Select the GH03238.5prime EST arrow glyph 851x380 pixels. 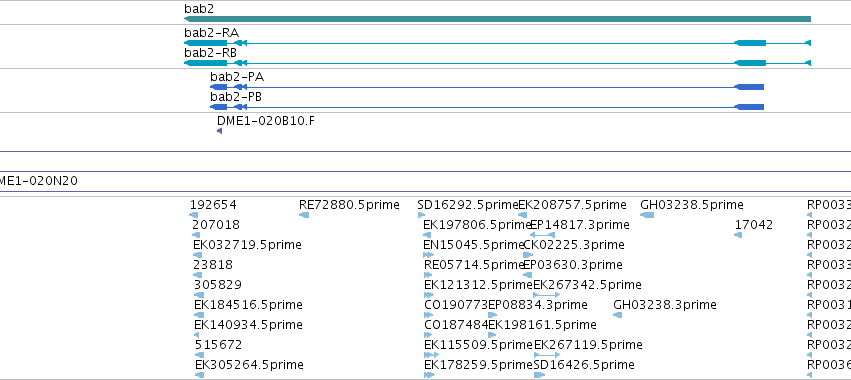point(647,215)
